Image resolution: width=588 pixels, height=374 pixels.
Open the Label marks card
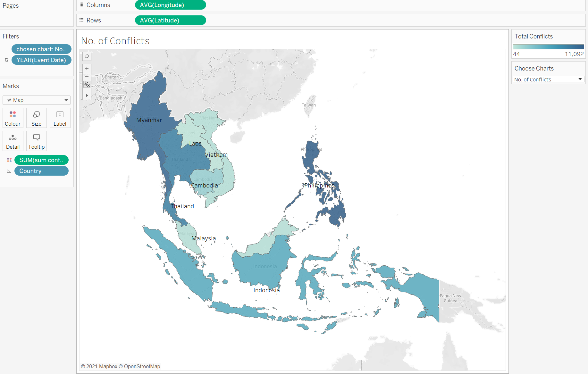point(60,118)
